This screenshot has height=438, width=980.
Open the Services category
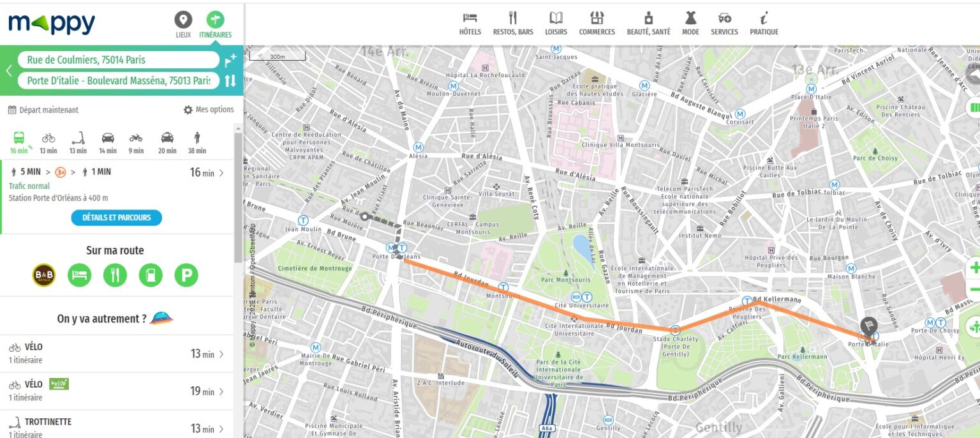tap(724, 24)
